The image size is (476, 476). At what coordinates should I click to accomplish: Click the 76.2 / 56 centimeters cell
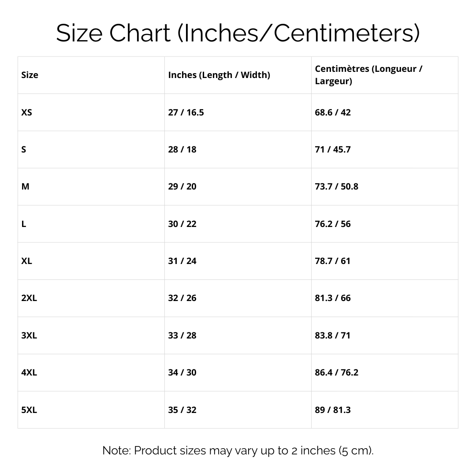pyautogui.click(x=333, y=224)
